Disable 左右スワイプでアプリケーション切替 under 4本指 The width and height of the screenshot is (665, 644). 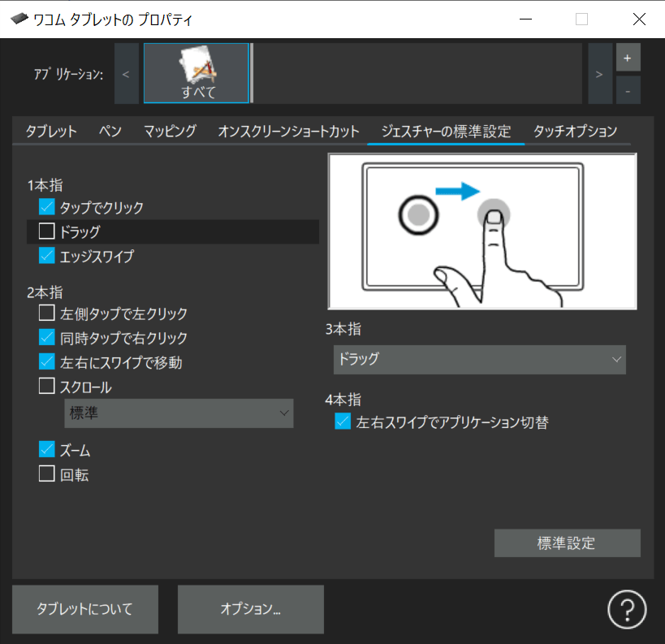[342, 421]
